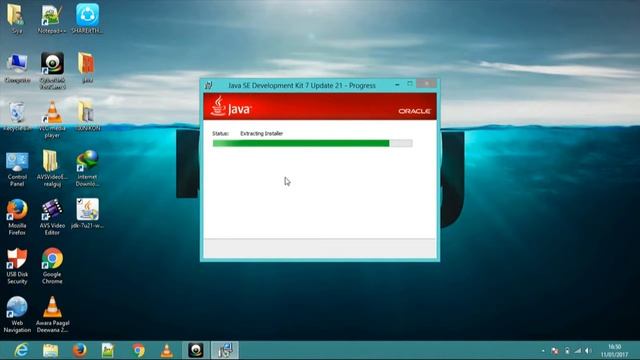Launch the Notepad++ desktop shortcut

[52, 18]
